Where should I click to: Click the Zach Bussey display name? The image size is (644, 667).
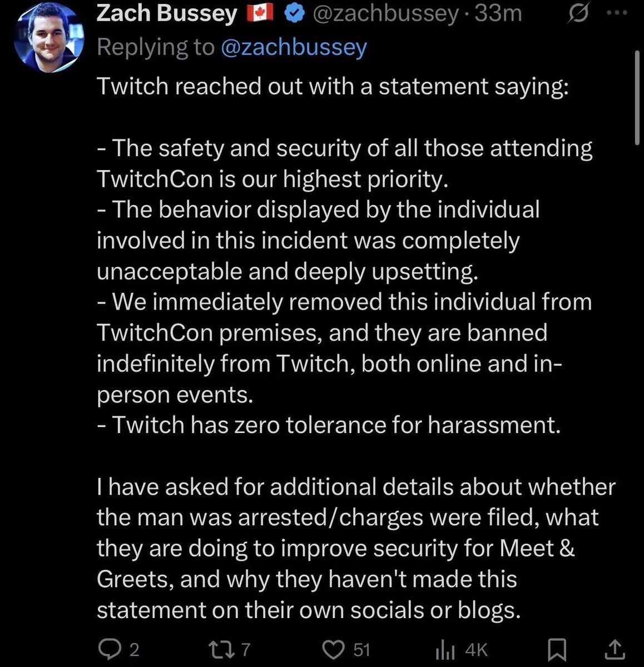(166, 13)
